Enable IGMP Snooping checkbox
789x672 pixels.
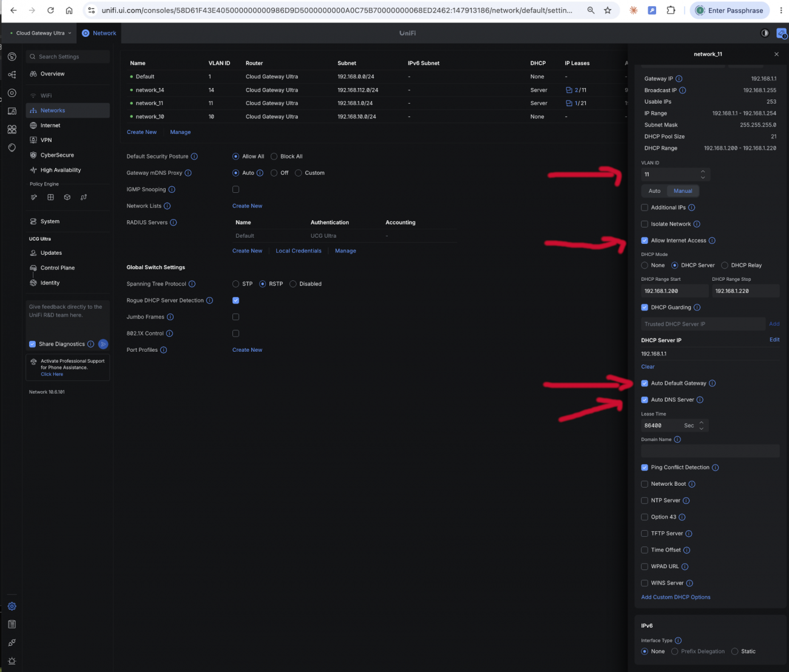235,189
